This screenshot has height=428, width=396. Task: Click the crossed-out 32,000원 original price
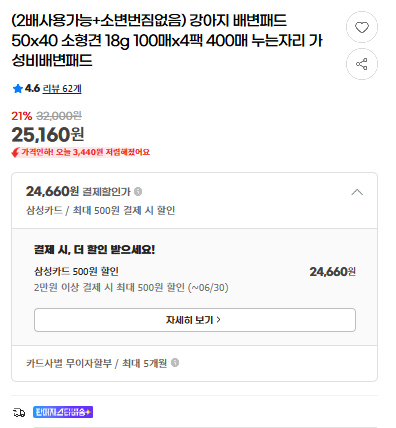click(59, 116)
